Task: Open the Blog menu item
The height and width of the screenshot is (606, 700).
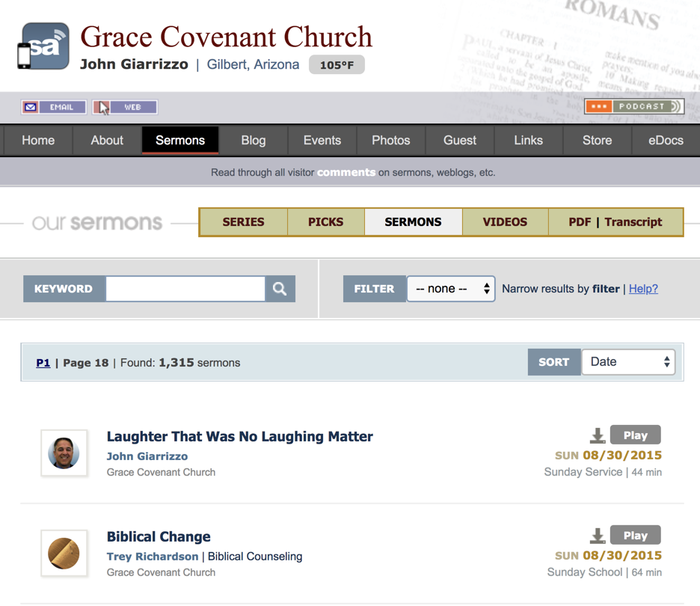Action: pyautogui.click(x=254, y=141)
